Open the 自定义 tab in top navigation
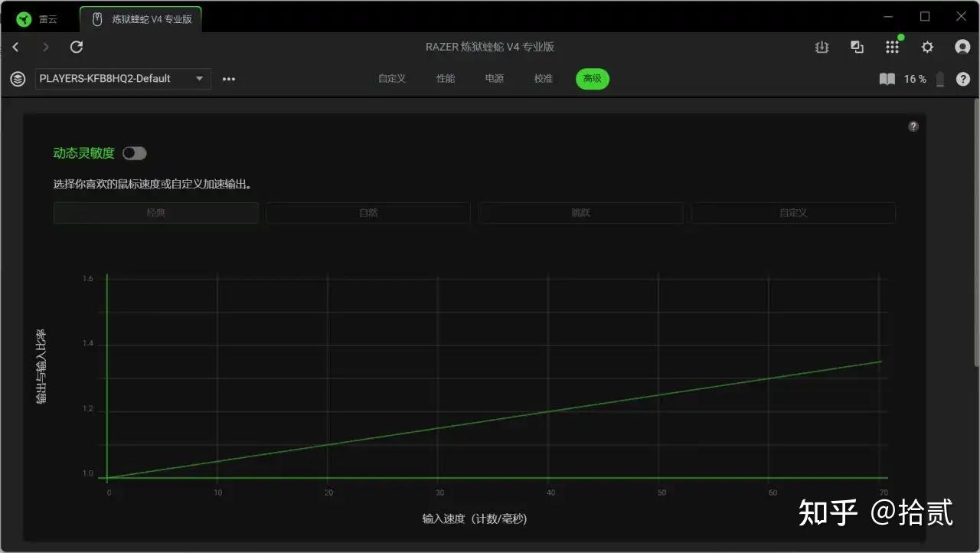This screenshot has height=553, width=980. [x=392, y=79]
